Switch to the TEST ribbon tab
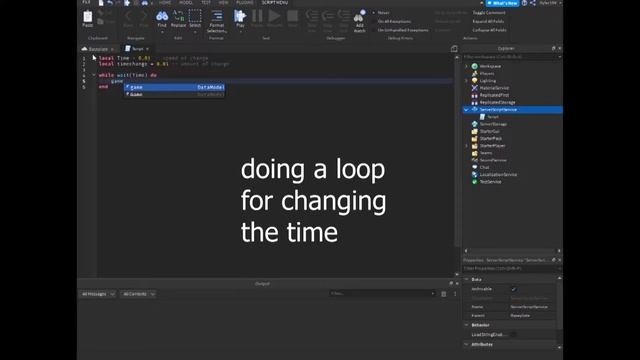This screenshot has height=360, width=640. click(x=206, y=2)
